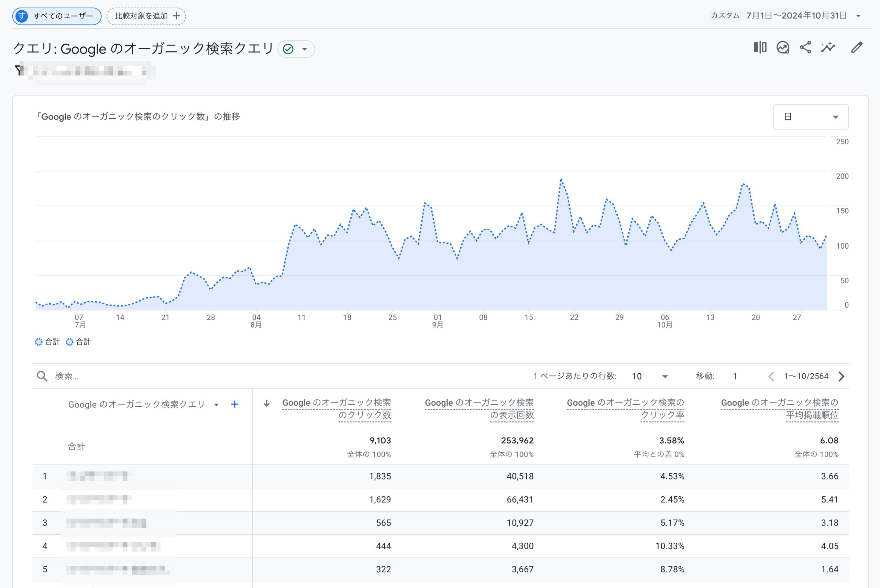Open Google のオーガニック検索クエリ dimension selector

(x=143, y=404)
